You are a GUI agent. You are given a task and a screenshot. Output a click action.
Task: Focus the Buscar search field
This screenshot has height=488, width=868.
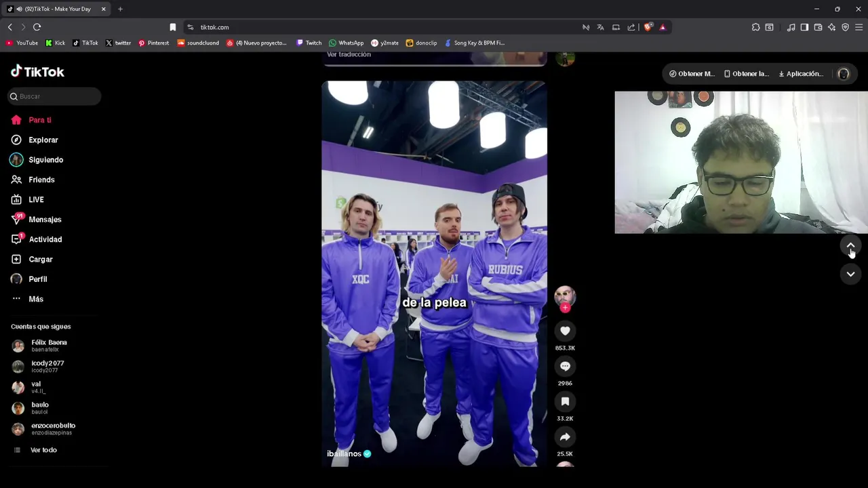click(55, 96)
